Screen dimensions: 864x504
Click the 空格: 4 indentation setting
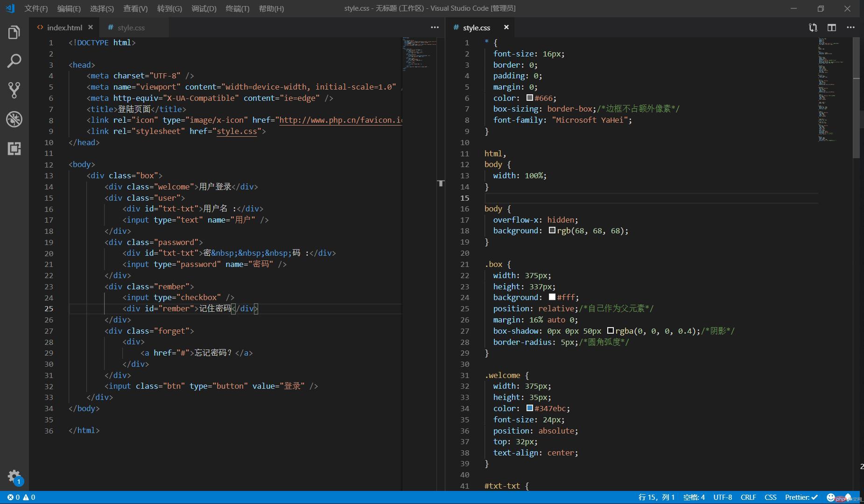pos(694,497)
